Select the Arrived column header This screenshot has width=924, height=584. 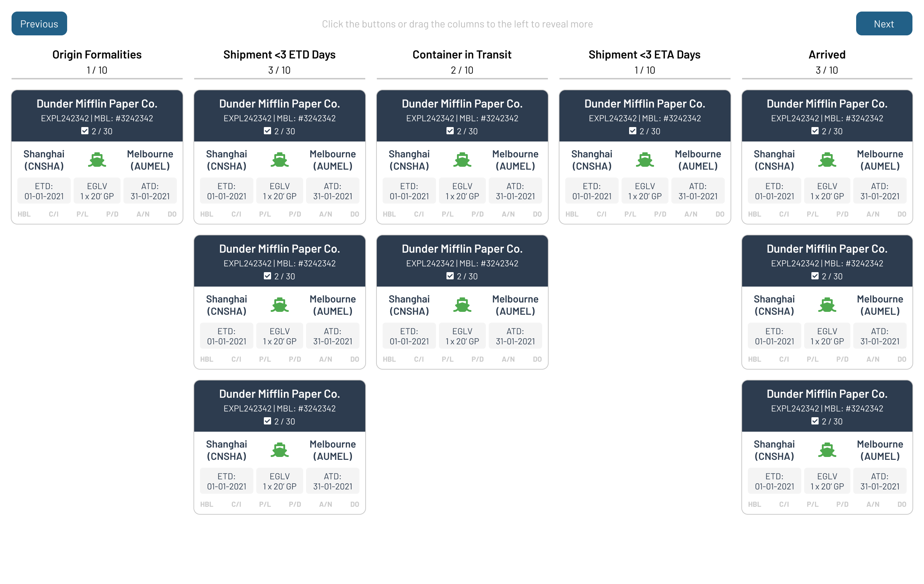click(827, 55)
